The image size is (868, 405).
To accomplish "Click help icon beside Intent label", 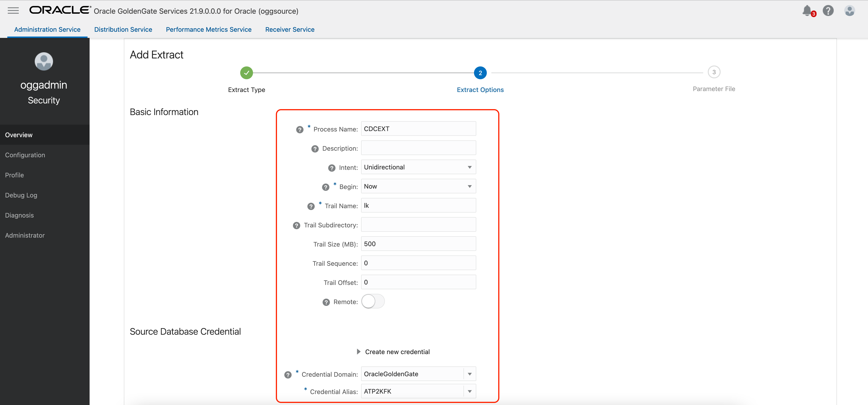I will (332, 168).
